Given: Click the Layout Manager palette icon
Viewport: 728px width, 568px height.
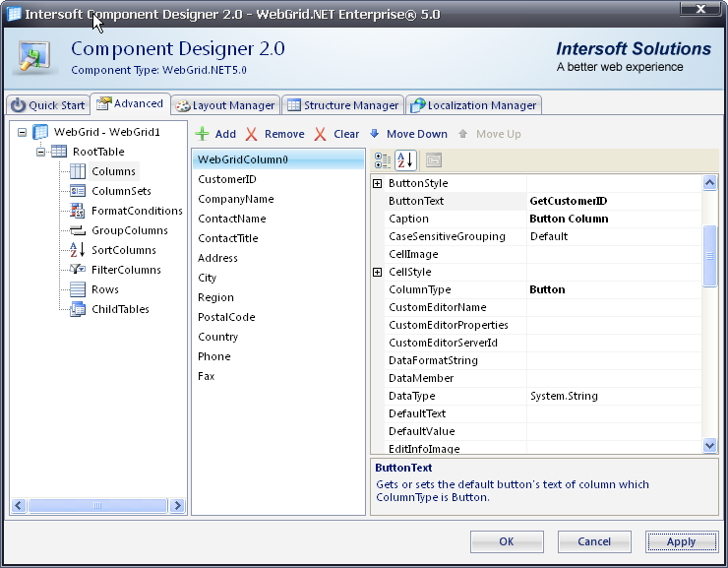Looking at the screenshot, I should pyautogui.click(x=183, y=106).
